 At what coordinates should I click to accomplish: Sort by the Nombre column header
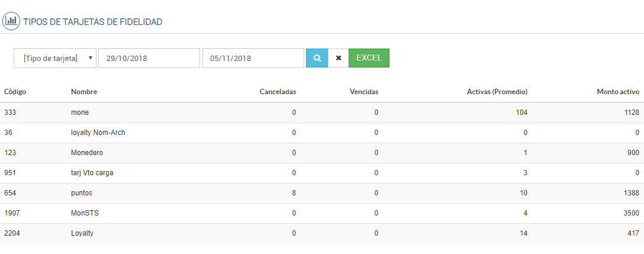(84, 92)
